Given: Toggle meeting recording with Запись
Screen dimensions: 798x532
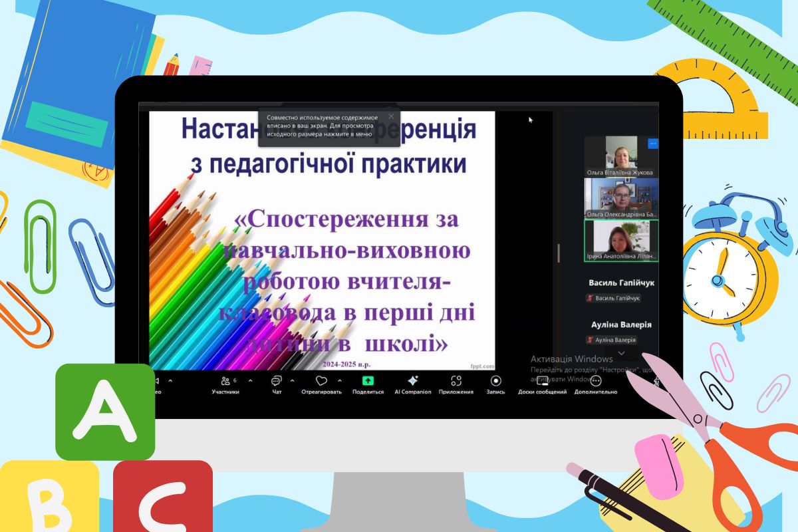Looking at the screenshot, I should point(495,382).
